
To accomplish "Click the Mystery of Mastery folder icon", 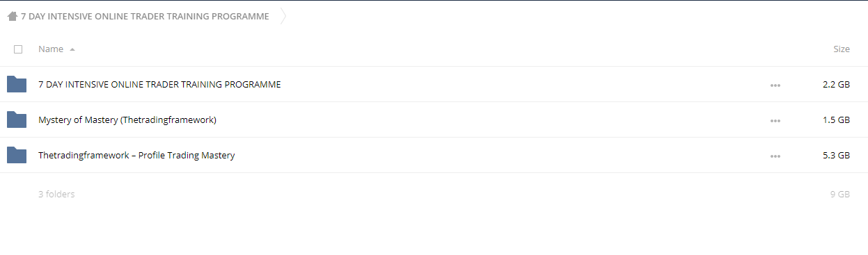I will [17, 120].
